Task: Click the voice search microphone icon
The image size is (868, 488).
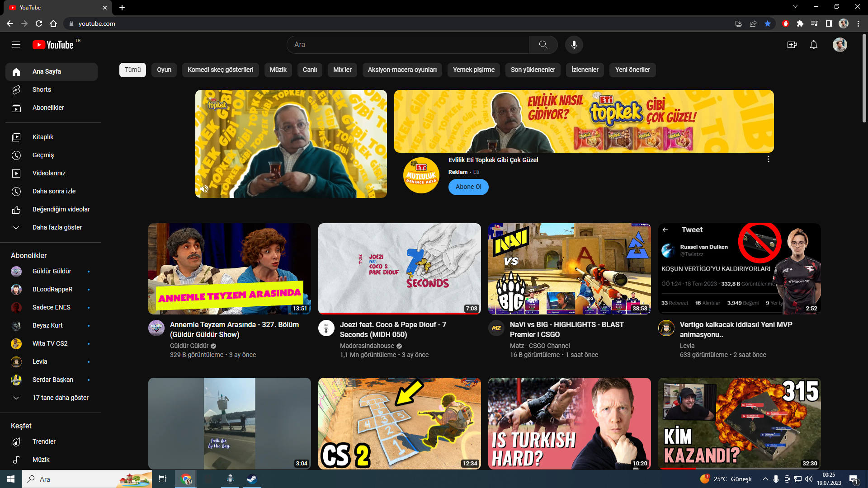Action: [574, 45]
